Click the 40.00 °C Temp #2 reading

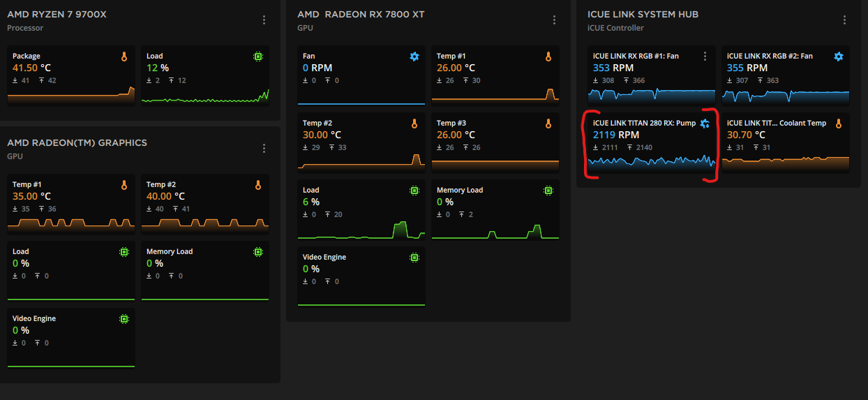(165, 196)
